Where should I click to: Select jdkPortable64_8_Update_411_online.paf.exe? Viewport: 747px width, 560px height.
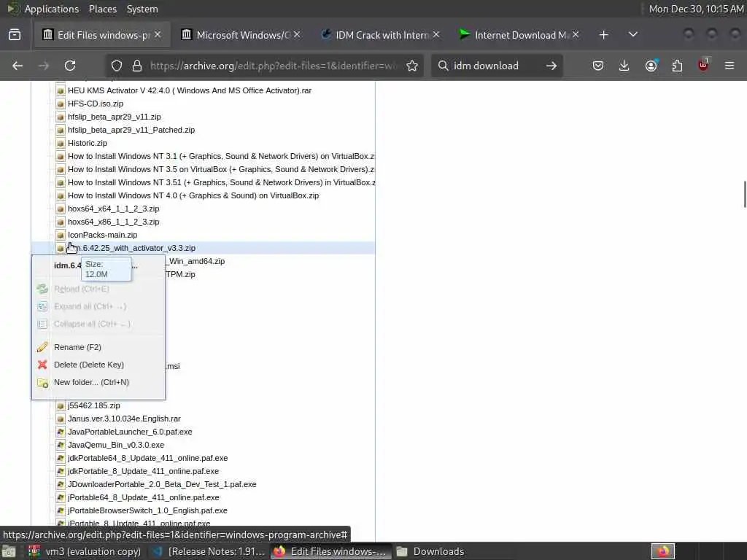[147, 458]
